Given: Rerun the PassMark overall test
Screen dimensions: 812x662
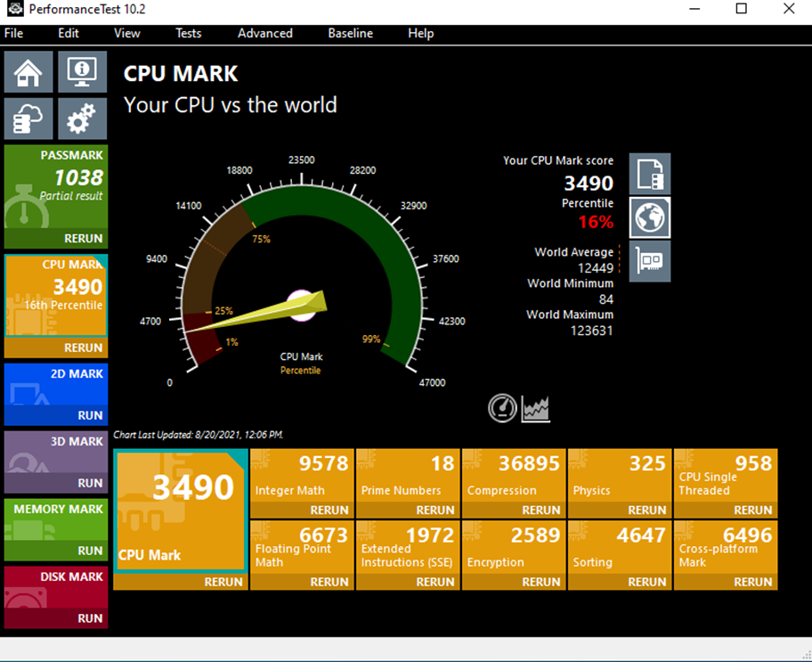Looking at the screenshot, I should 56,239.
